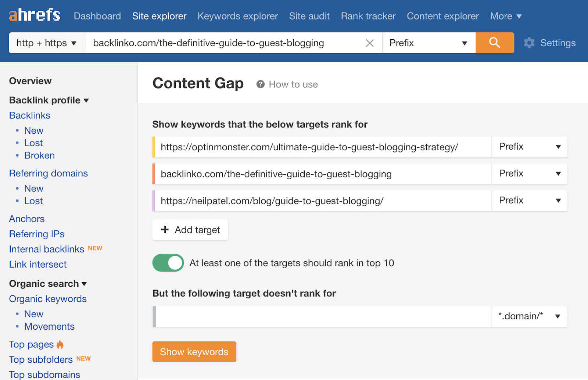Click the plus icon on Add target

165,229
